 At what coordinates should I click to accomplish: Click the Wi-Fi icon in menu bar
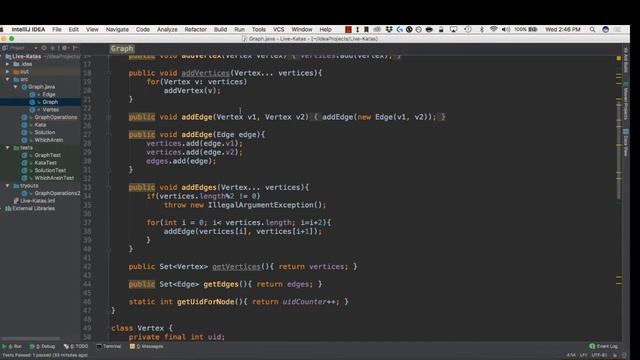[x=493, y=29]
